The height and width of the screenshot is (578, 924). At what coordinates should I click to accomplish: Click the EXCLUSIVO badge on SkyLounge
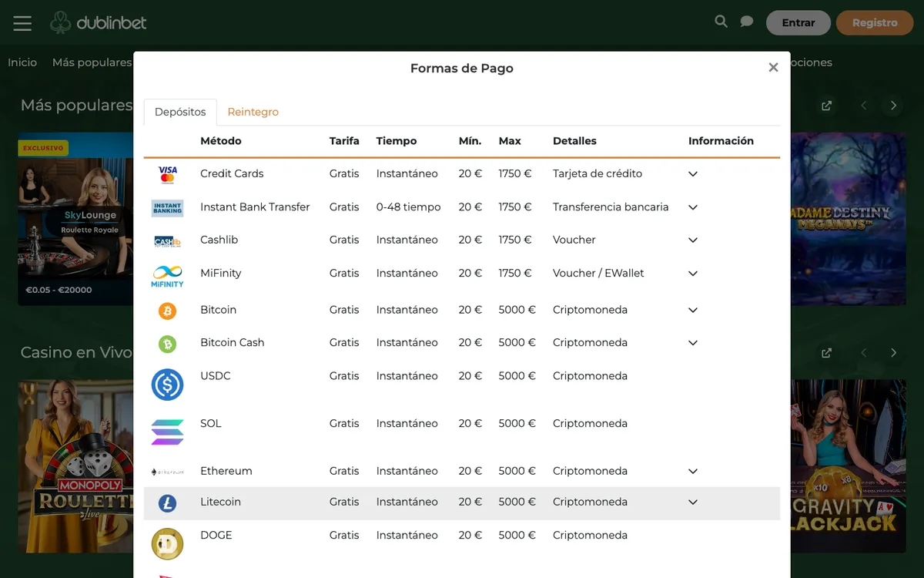tap(43, 148)
